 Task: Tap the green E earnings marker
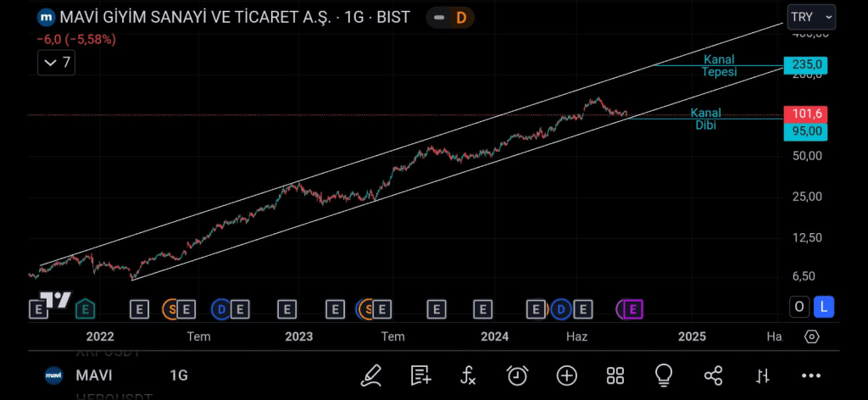(x=86, y=308)
